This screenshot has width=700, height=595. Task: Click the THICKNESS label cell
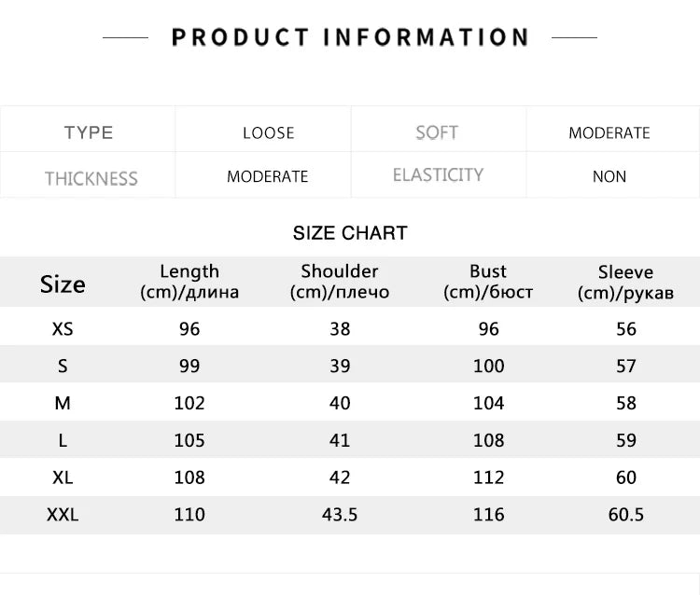(91, 177)
